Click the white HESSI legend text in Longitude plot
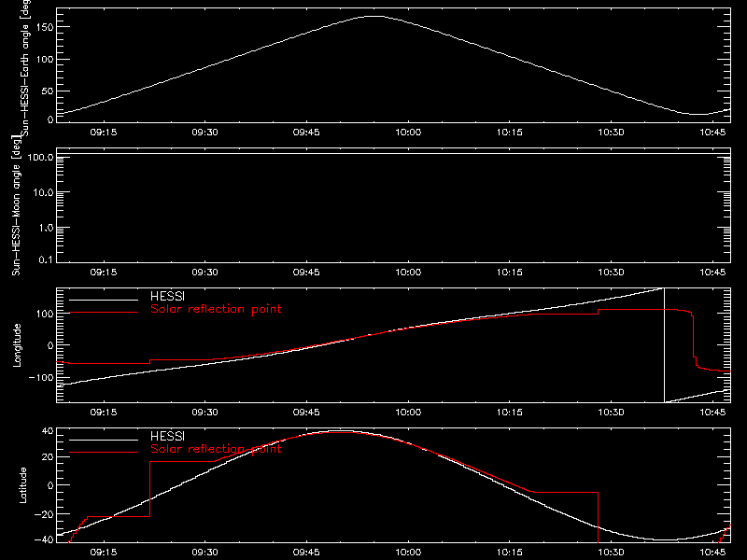 [167, 296]
